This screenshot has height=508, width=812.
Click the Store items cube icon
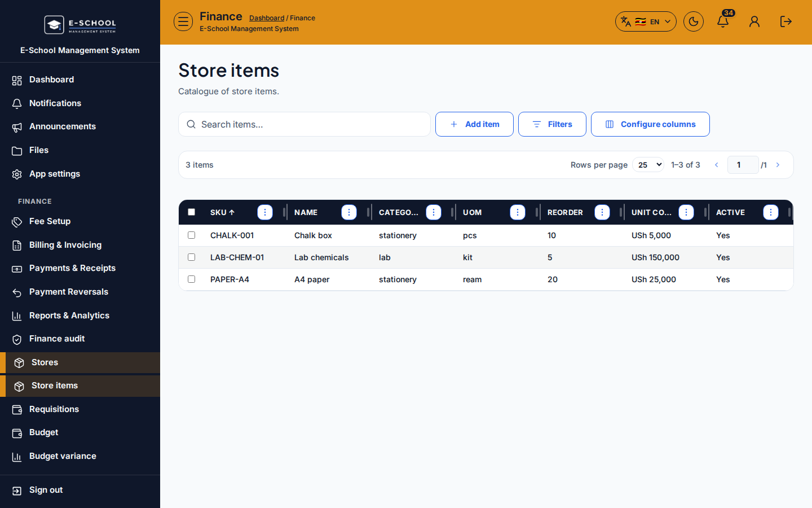pos(19,386)
